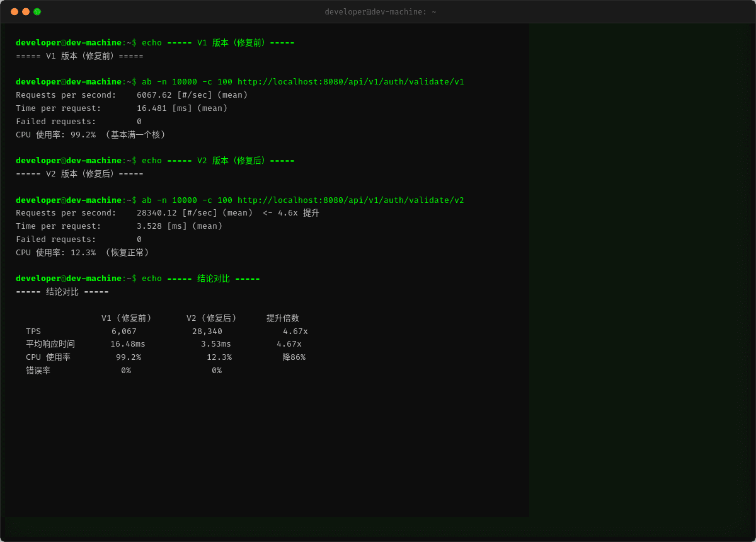Select Time per request 16.481 ms line
The height and width of the screenshot is (542, 756).
tap(122, 108)
